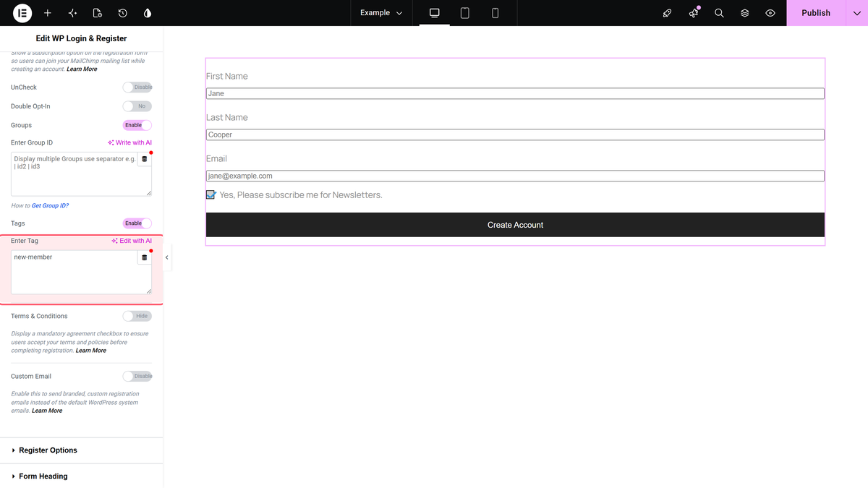Toggle the Double Opt-In switch
868x488 pixels.
click(137, 106)
